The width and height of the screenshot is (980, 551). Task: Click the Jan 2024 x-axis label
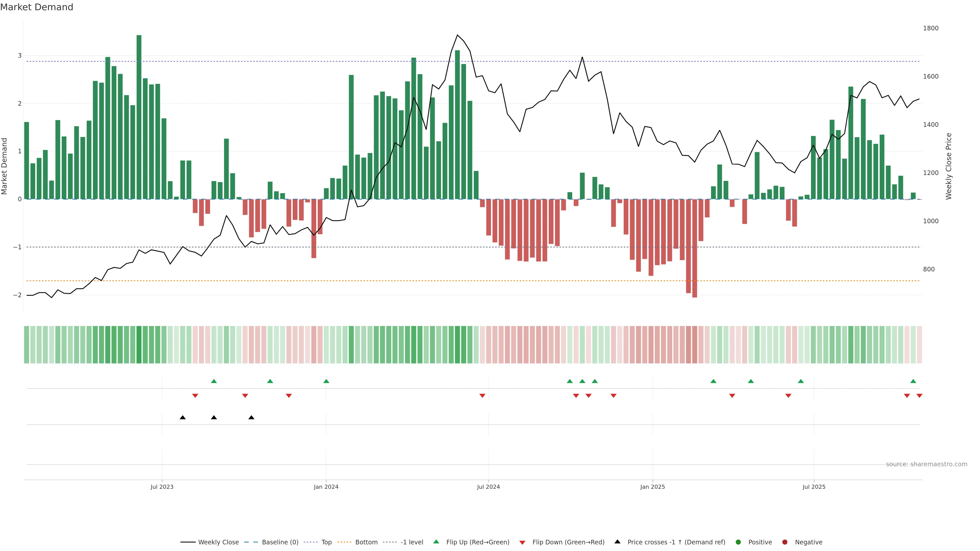tap(326, 487)
